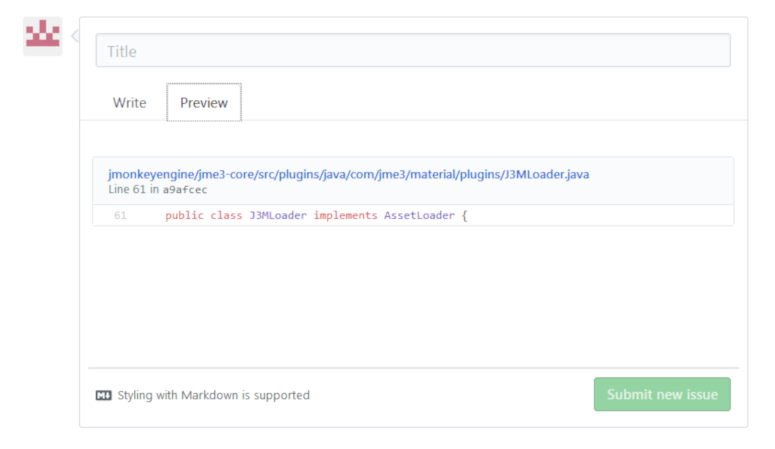Image resolution: width=775 pixels, height=449 pixels.
Task: Click line number 61 in the snippet
Action: click(x=120, y=215)
